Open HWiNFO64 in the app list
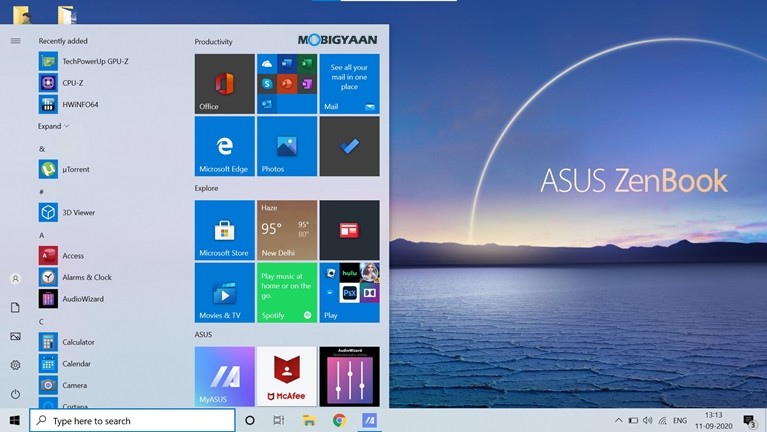767x432 pixels. point(69,104)
